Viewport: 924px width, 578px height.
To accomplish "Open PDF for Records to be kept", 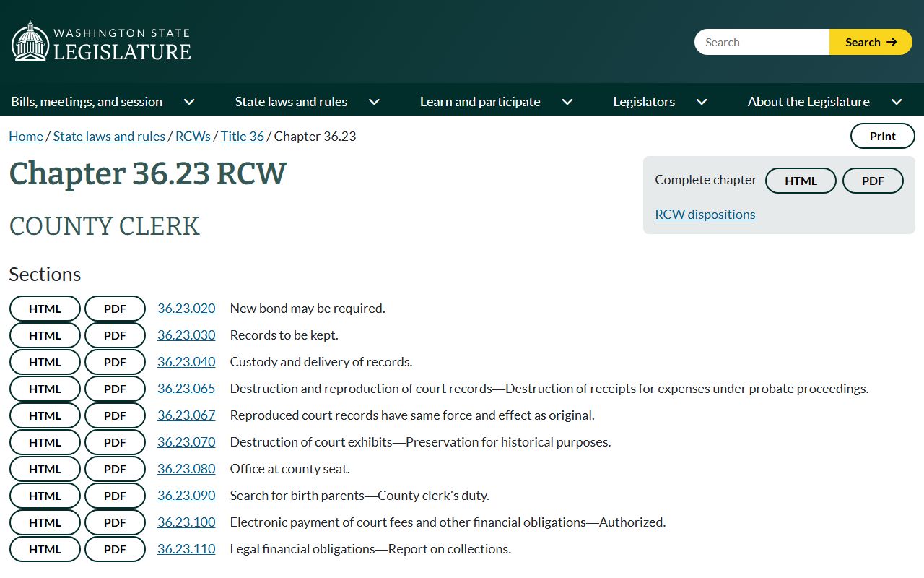I will tap(115, 335).
